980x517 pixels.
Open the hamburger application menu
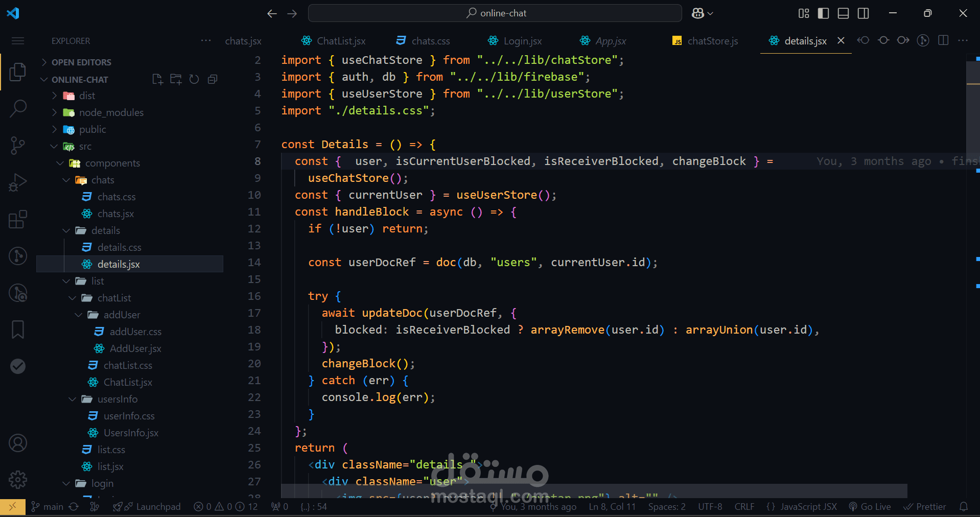(18, 41)
